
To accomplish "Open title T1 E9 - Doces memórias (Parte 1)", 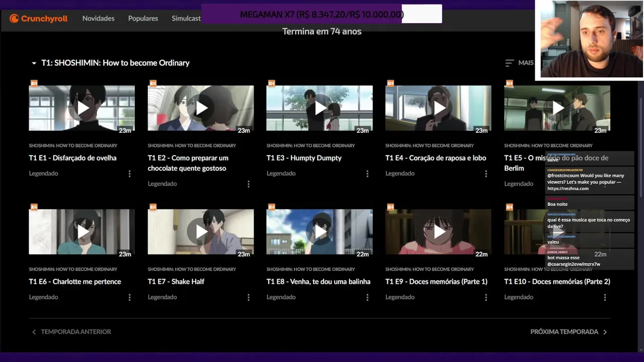I will click(x=436, y=282).
